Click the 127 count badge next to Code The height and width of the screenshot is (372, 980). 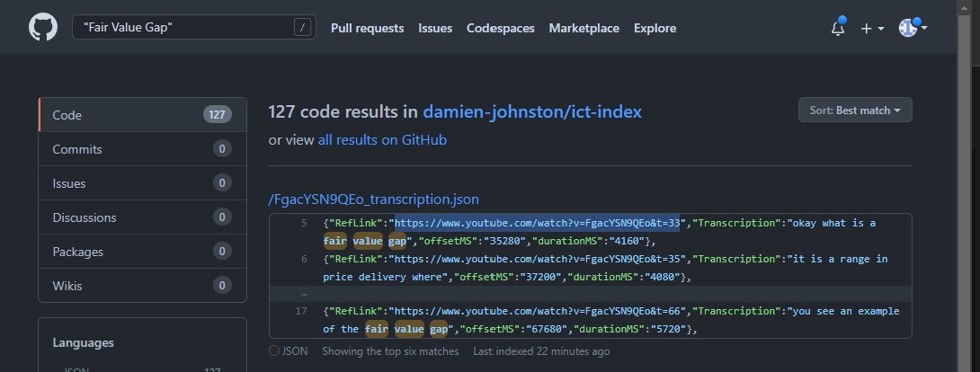click(218, 115)
